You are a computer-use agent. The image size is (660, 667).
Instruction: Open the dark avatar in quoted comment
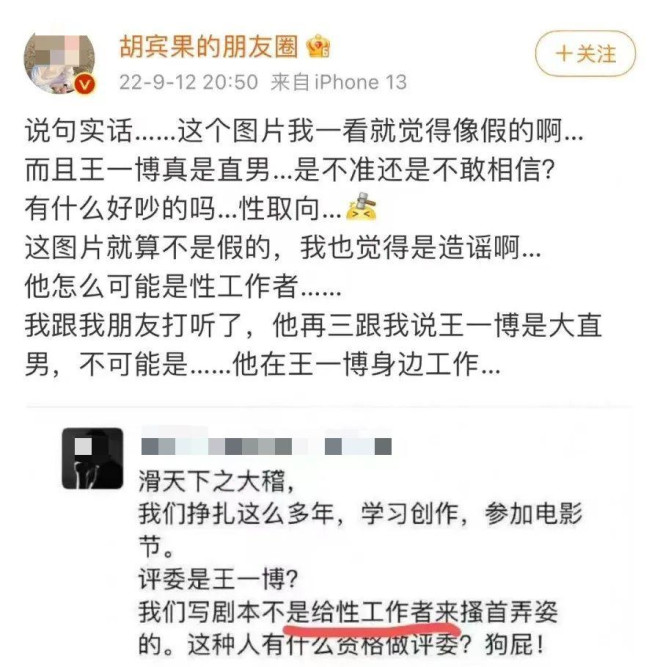pyautogui.click(x=93, y=459)
